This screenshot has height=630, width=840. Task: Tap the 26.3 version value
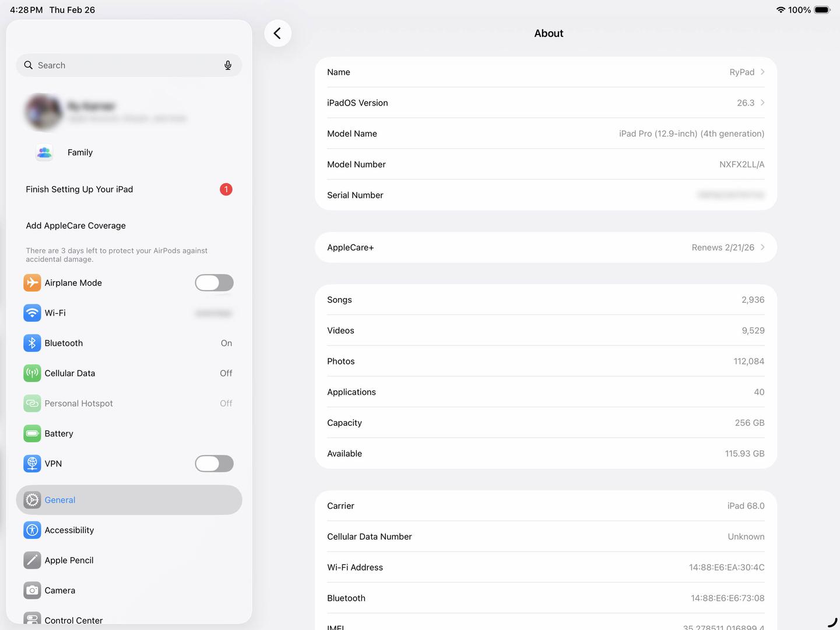pos(746,103)
